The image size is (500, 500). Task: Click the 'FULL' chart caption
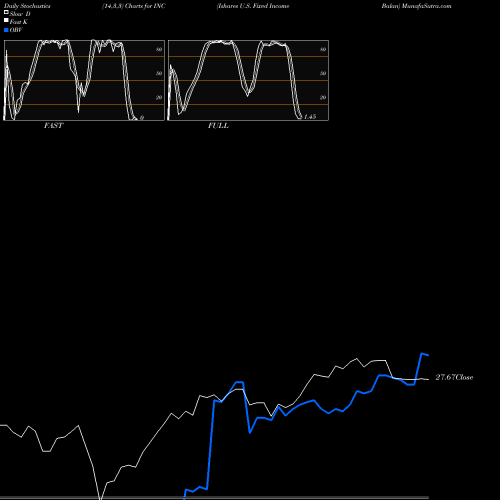218,126
